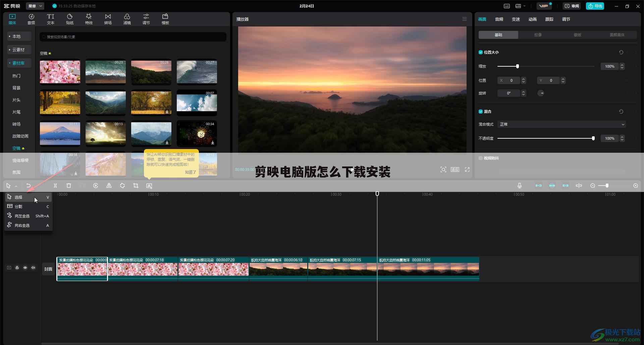Image resolution: width=644 pixels, height=345 pixels.
Task: Switch to the 动画 tab
Action: point(533,19)
